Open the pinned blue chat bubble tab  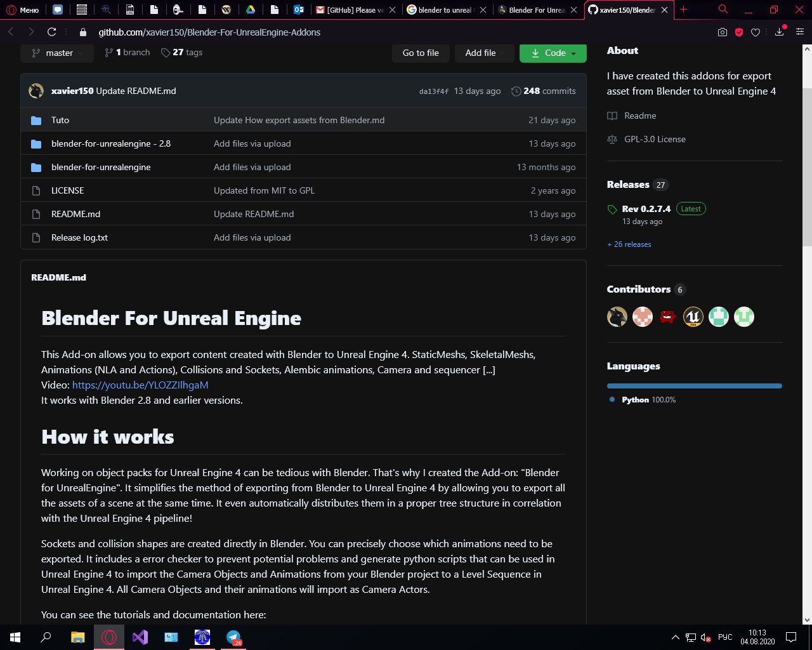coord(58,10)
